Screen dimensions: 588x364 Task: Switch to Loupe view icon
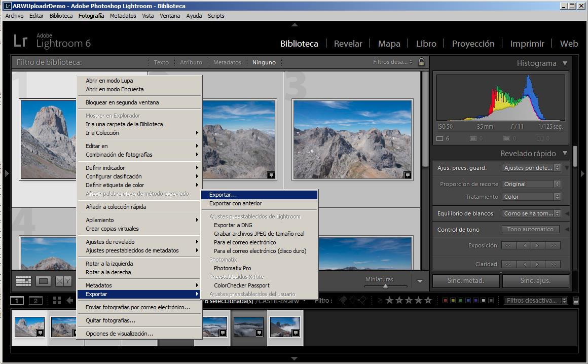pyautogui.click(x=43, y=281)
